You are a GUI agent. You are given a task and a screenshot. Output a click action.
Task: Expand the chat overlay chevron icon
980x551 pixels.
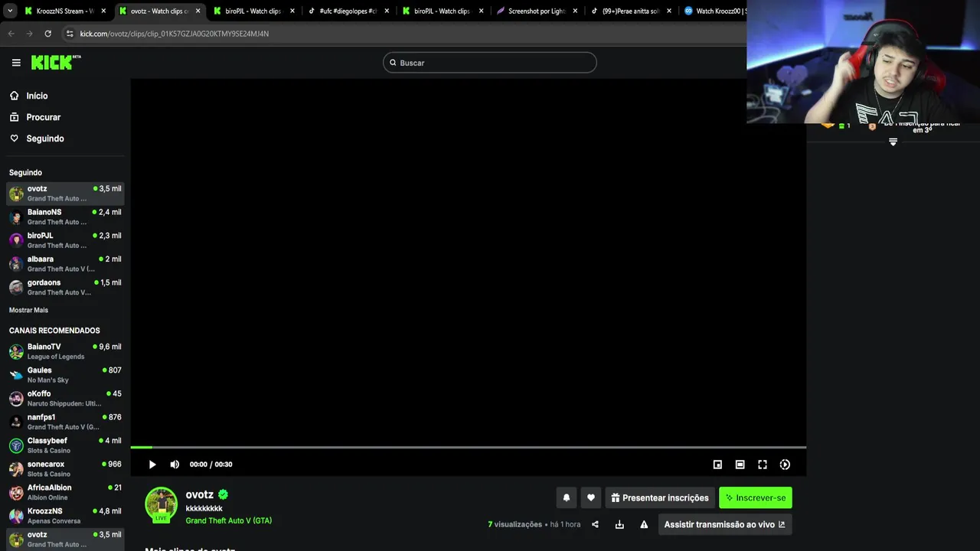[893, 142]
